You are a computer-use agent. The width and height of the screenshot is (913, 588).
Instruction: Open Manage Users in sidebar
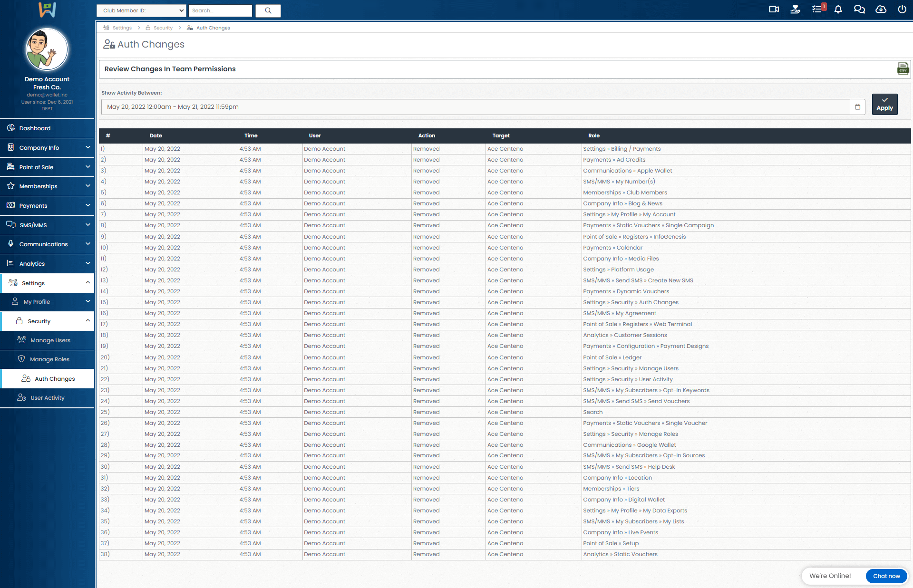tap(50, 340)
